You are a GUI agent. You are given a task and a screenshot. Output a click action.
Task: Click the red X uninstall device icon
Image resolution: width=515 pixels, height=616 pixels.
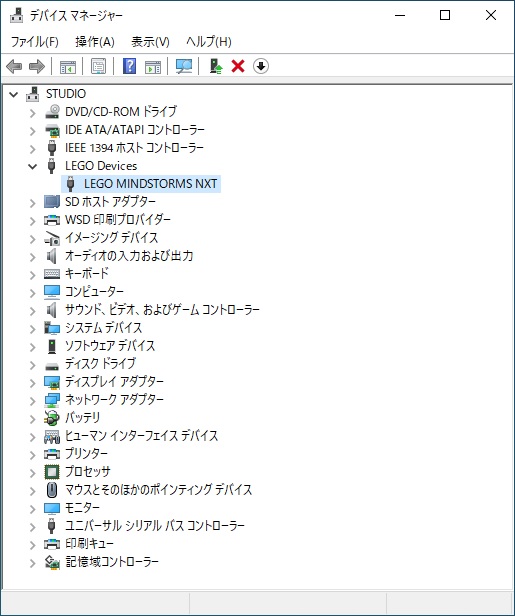click(238, 66)
